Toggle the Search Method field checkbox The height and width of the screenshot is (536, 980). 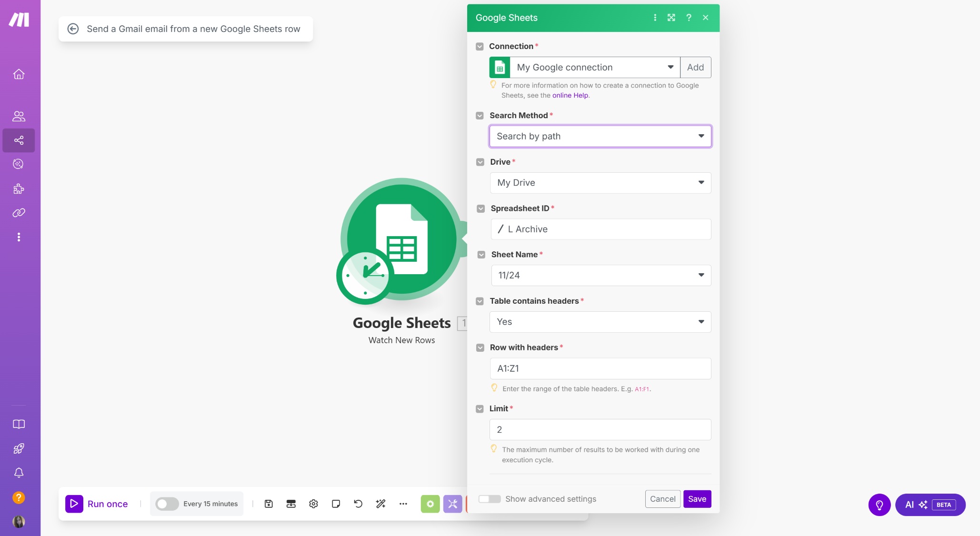[480, 116]
